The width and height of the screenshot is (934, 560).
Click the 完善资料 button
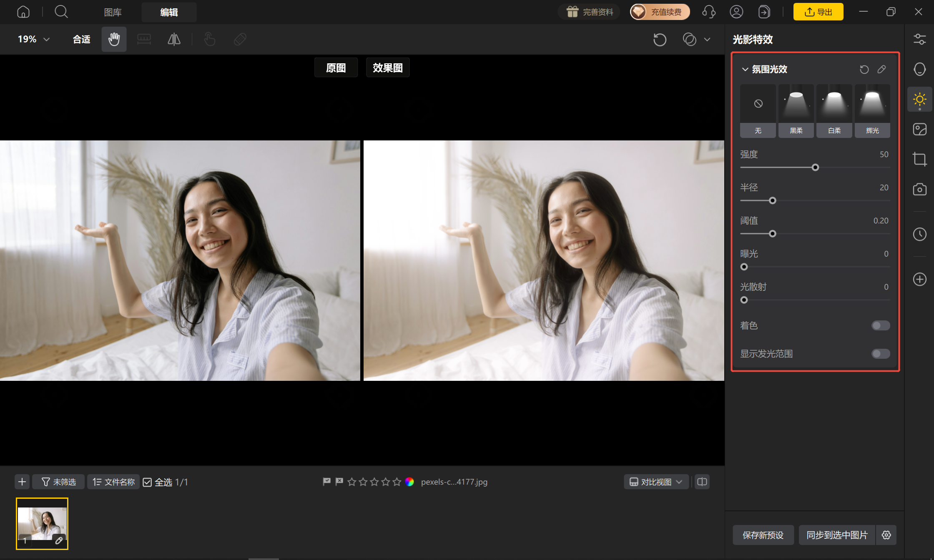[x=590, y=12]
